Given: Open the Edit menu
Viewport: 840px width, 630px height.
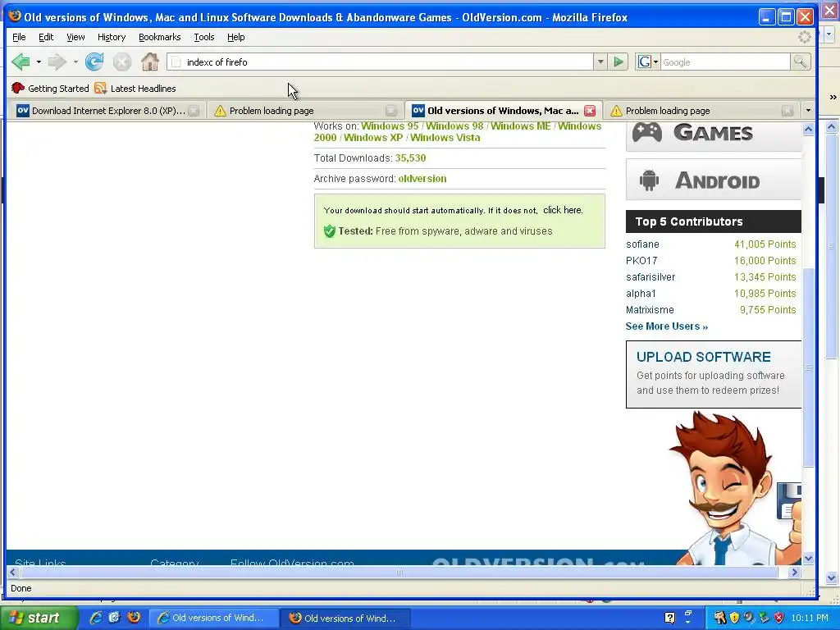Looking at the screenshot, I should 46,37.
